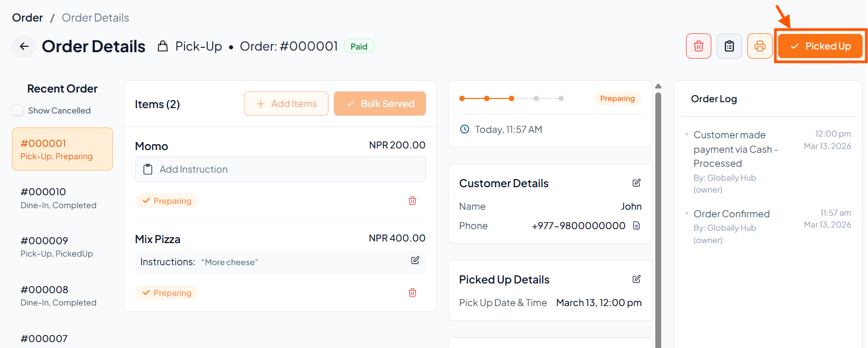
Task: Edit Customer Details
Action: tap(636, 183)
